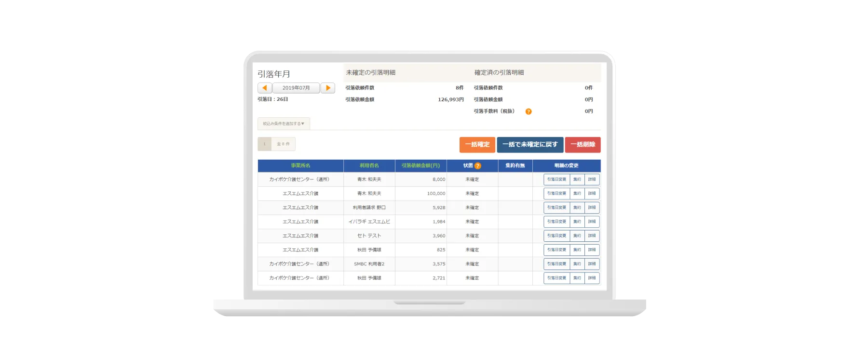This screenshot has width=868, height=359.
Task: Click 詳細 in the 100,000 row
Action: coord(592,193)
